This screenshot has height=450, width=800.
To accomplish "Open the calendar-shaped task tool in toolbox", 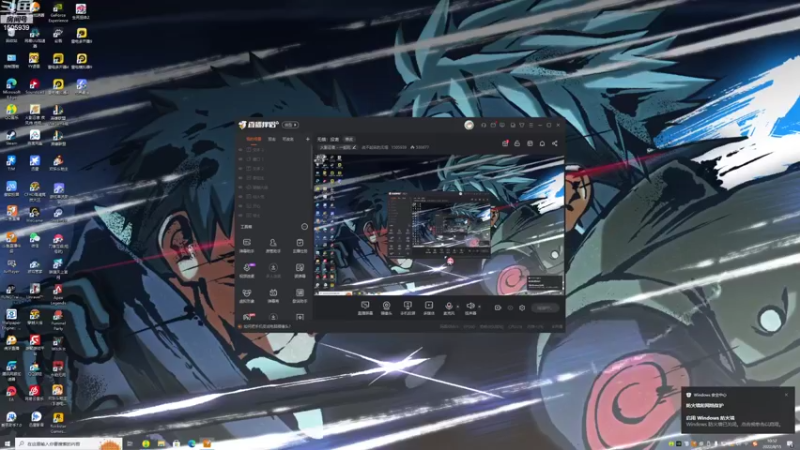I will click(299, 245).
